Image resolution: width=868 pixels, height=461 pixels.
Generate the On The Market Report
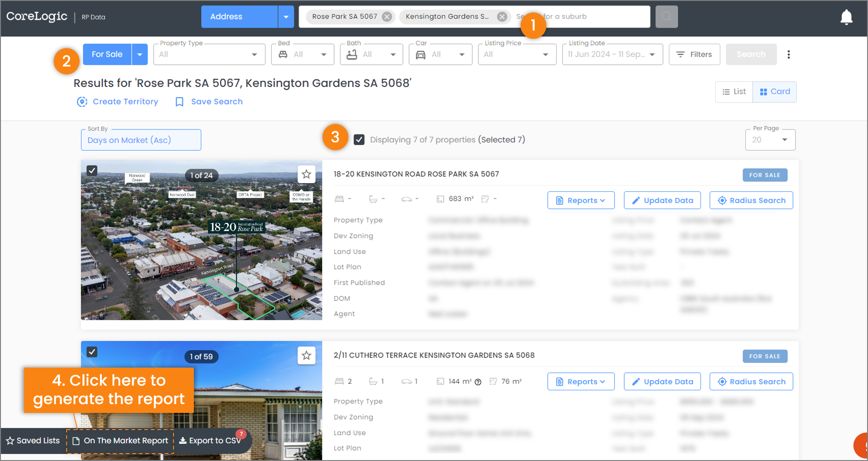(120, 441)
